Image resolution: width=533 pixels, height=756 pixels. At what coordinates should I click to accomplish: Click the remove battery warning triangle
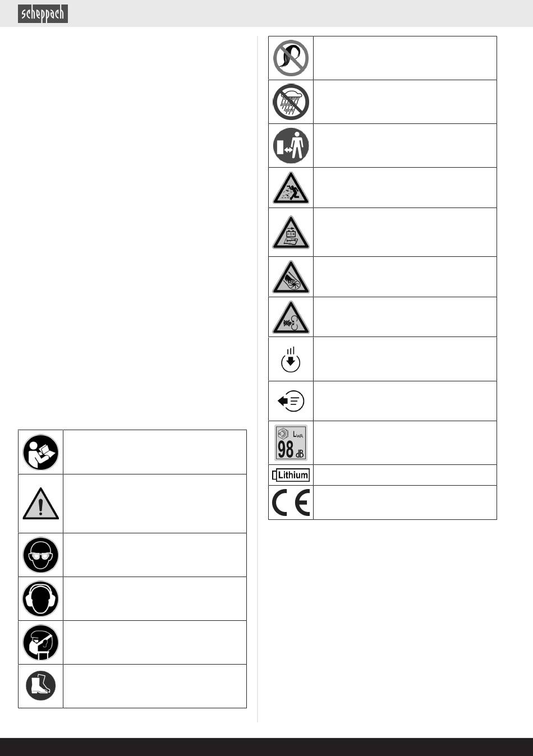pos(291,232)
